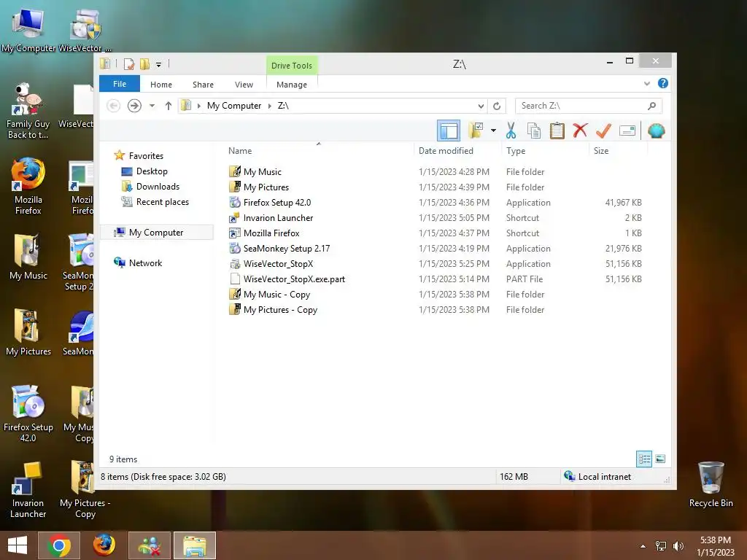Open the address bar history dropdown
Screen dimensions: 747x560
[481, 106]
